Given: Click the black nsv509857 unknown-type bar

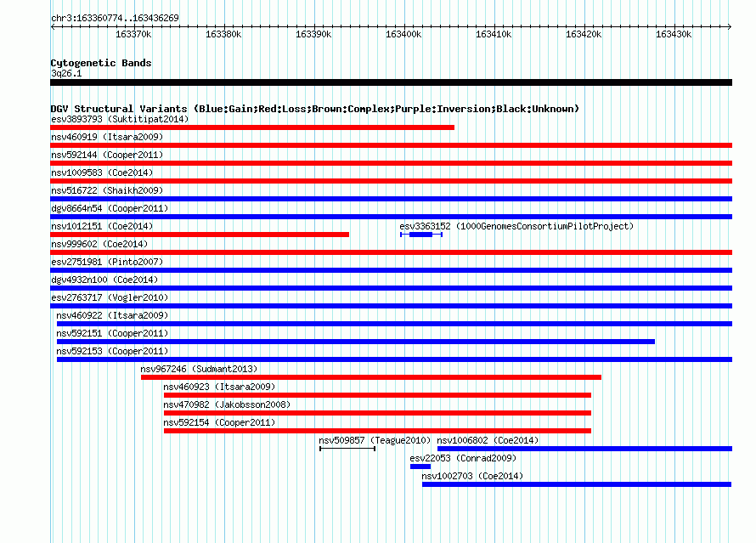Looking at the screenshot, I should 347,449.
